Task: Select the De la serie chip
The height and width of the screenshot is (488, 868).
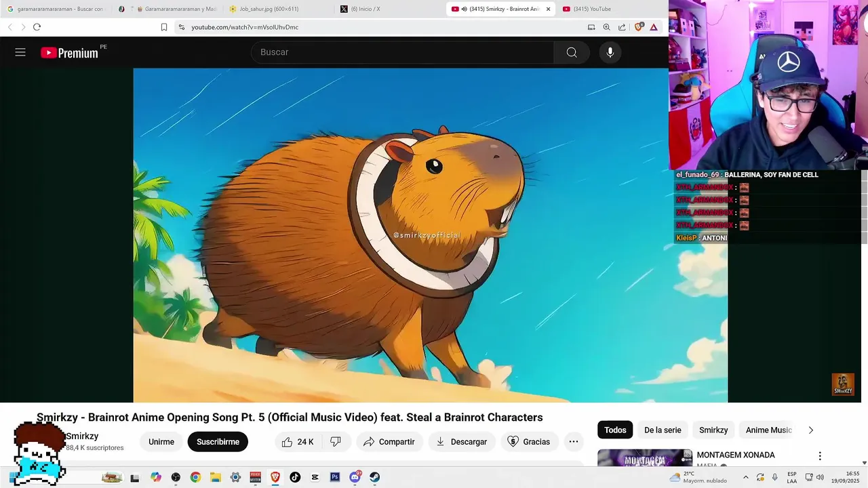Action: (663, 430)
